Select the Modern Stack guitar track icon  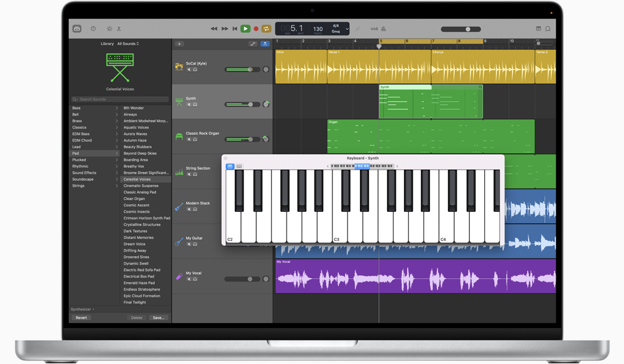point(179,207)
